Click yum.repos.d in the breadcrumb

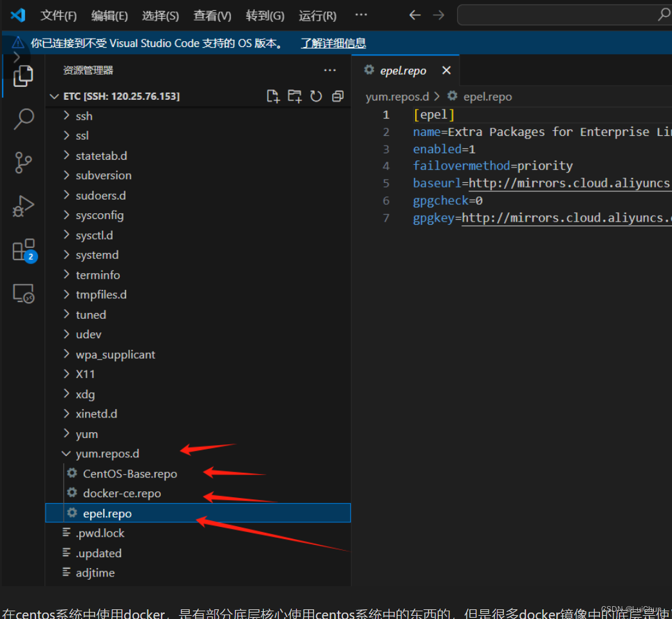(x=397, y=97)
